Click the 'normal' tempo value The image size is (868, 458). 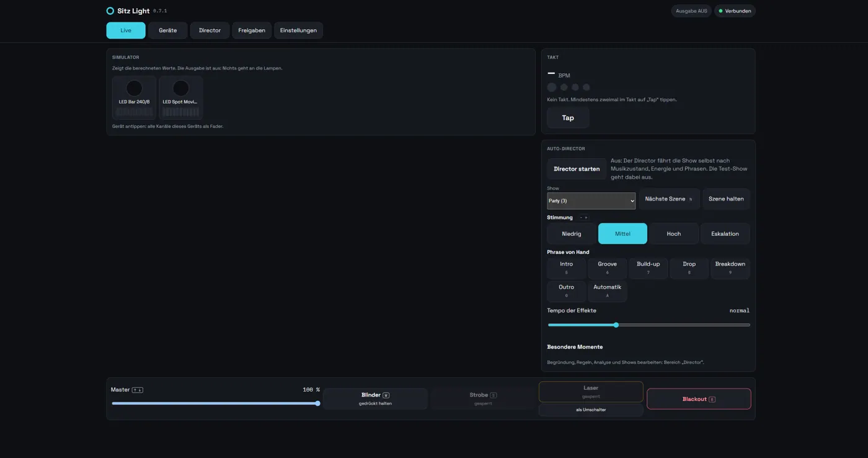[740, 310]
